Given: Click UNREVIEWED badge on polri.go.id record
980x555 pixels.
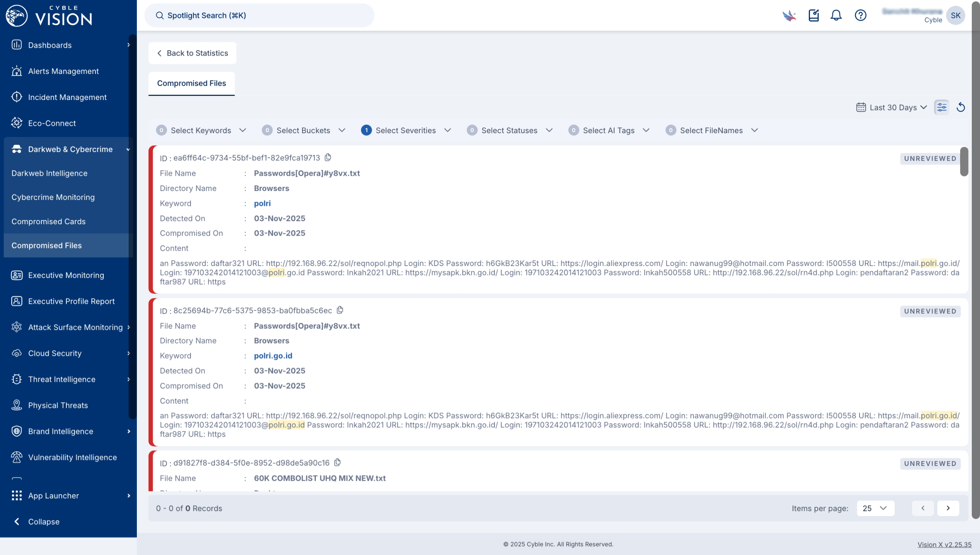Looking at the screenshot, I should pyautogui.click(x=930, y=311).
